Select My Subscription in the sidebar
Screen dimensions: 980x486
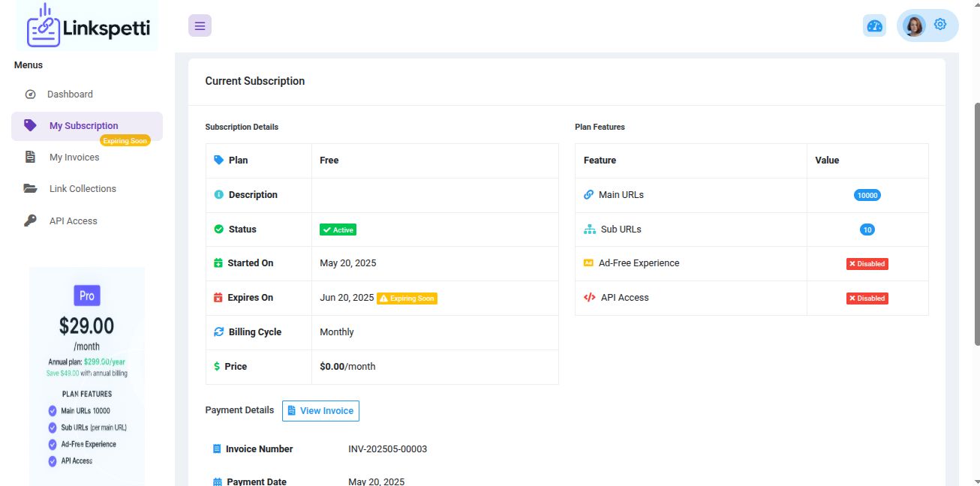(83, 126)
